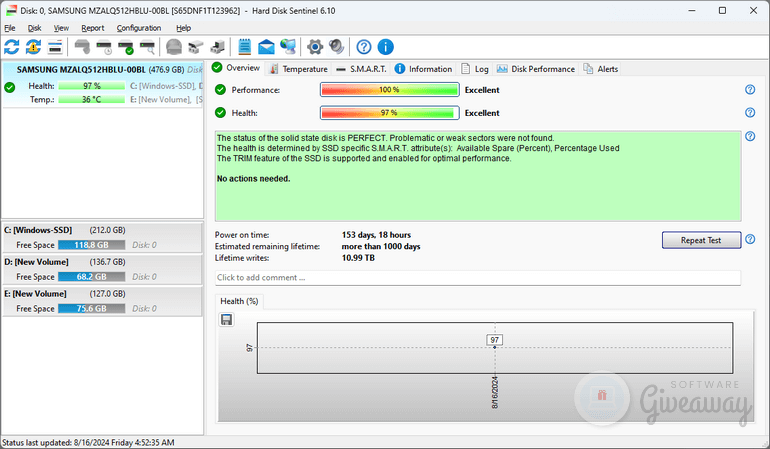
Task: Click the 'Click to add comment' field
Action: (x=478, y=278)
